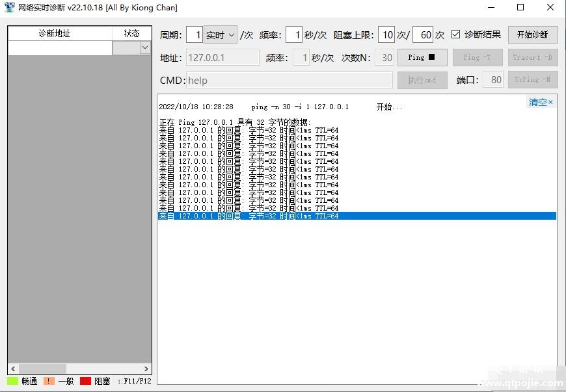Maximize the 网络实时诊断 window

click(x=520, y=7)
